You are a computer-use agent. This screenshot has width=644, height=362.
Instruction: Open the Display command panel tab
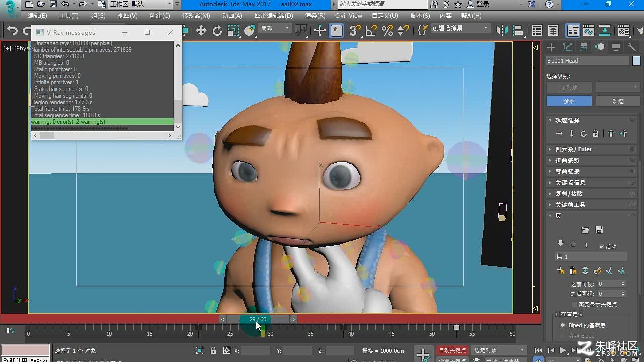click(616, 47)
